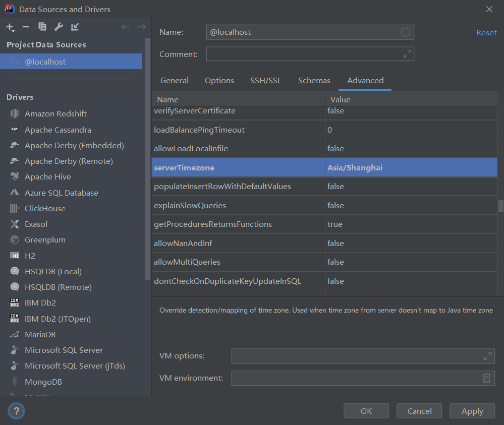
Task: Click the VM environment input field
Action: coord(363,378)
